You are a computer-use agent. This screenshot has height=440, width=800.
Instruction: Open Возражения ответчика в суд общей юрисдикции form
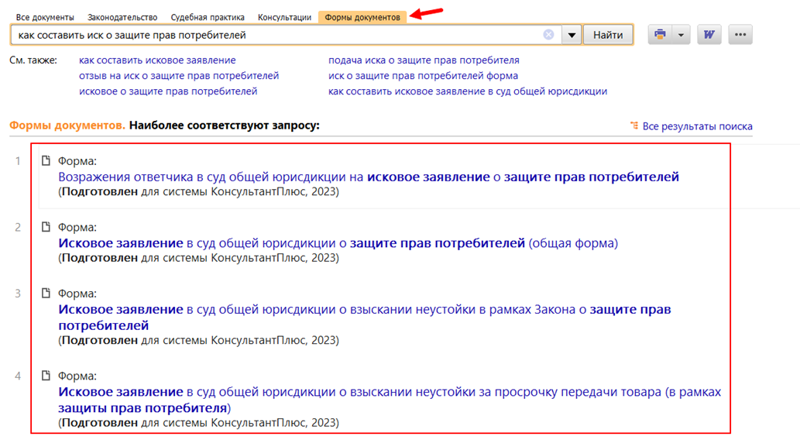tap(368, 177)
